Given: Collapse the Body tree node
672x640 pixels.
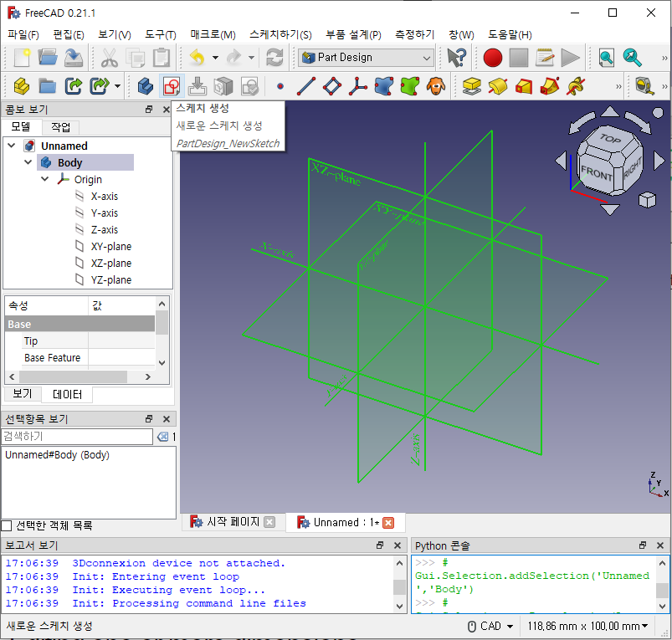Looking at the screenshot, I should click(x=28, y=162).
